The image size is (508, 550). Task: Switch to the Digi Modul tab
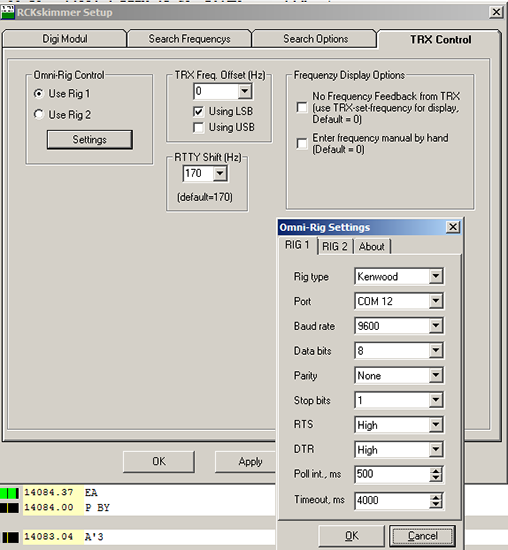coord(65,39)
